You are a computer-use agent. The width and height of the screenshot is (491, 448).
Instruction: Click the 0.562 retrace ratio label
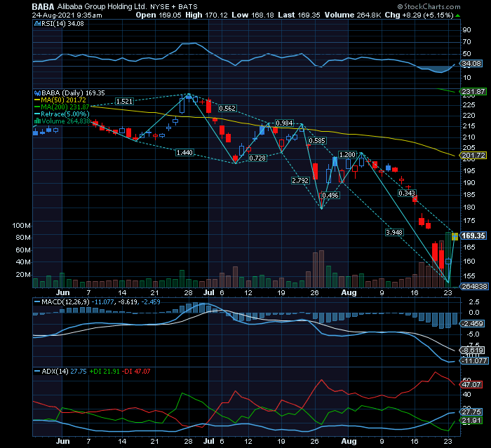(x=227, y=109)
